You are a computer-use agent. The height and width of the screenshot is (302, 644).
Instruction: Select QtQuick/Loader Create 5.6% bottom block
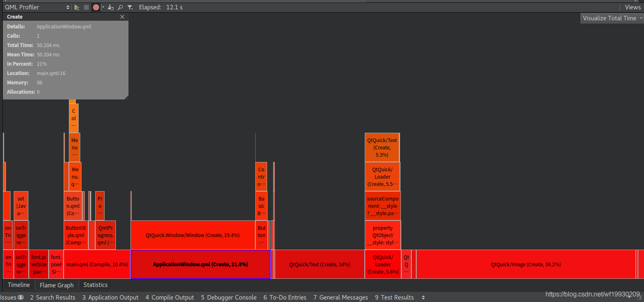pyautogui.click(x=383, y=264)
